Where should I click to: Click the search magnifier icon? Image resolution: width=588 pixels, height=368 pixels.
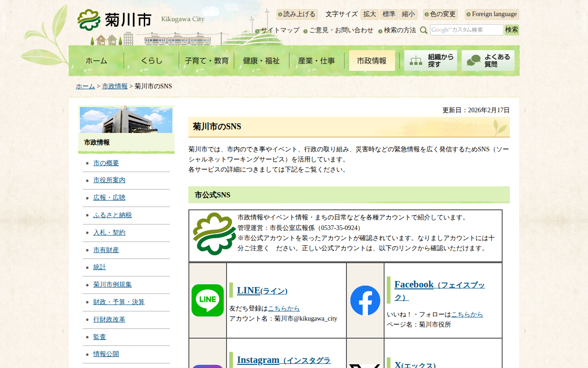click(424, 30)
